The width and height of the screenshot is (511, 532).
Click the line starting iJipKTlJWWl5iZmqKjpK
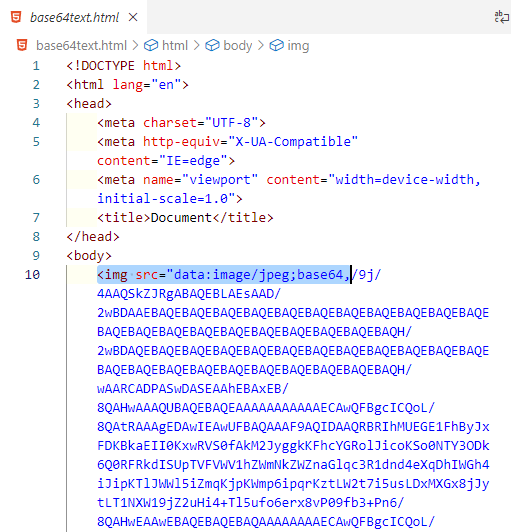click(x=293, y=483)
